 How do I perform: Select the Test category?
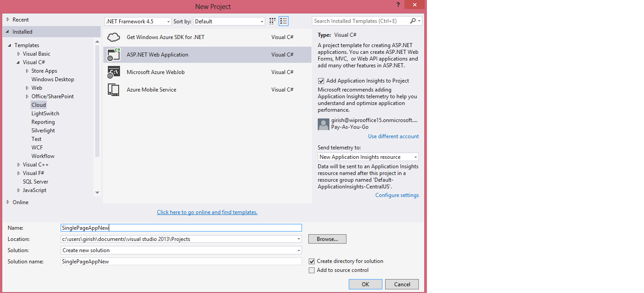click(36, 139)
